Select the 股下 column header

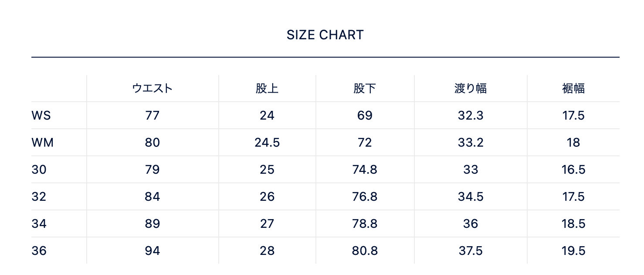tap(365, 89)
